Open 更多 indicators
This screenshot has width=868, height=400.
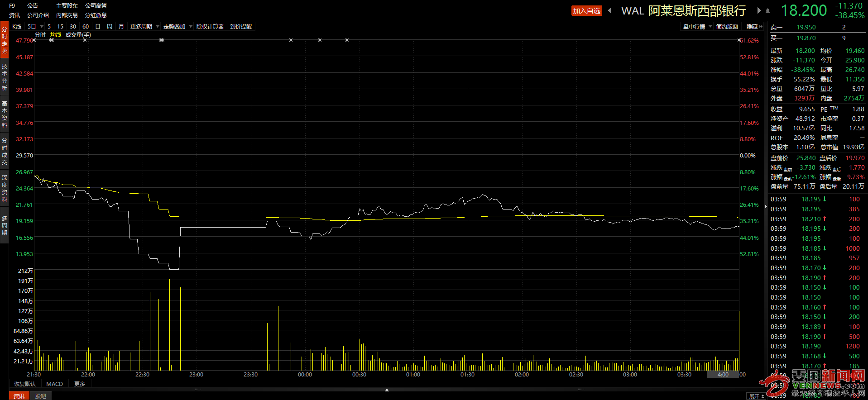click(80, 384)
